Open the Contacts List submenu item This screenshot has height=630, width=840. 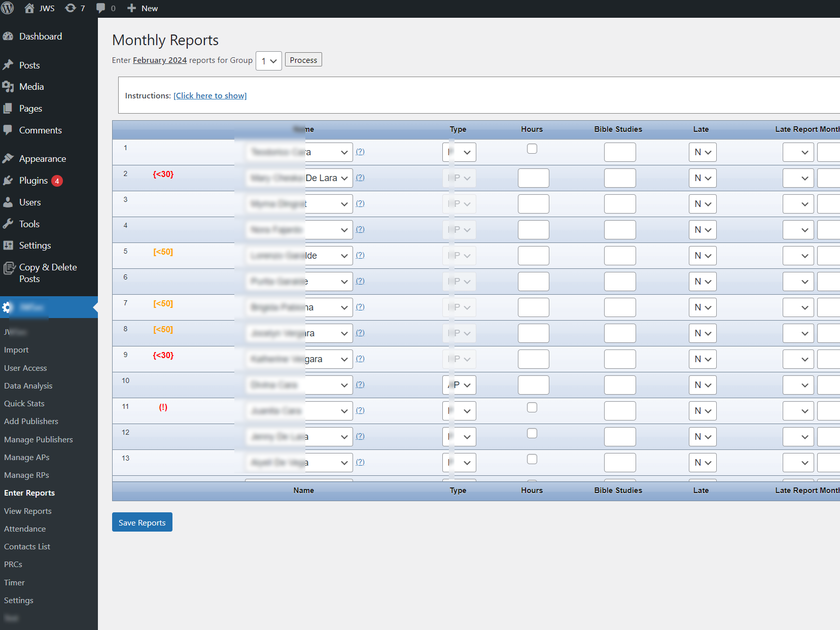(x=27, y=547)
